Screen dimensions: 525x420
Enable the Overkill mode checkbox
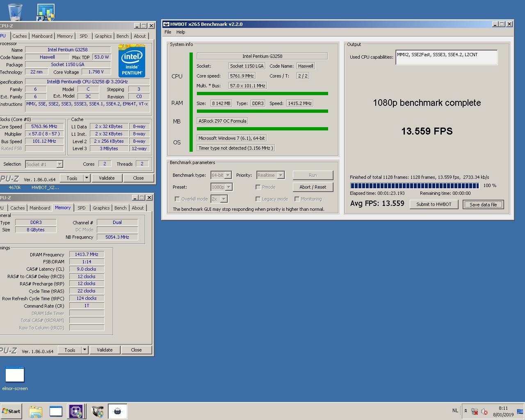177,199
